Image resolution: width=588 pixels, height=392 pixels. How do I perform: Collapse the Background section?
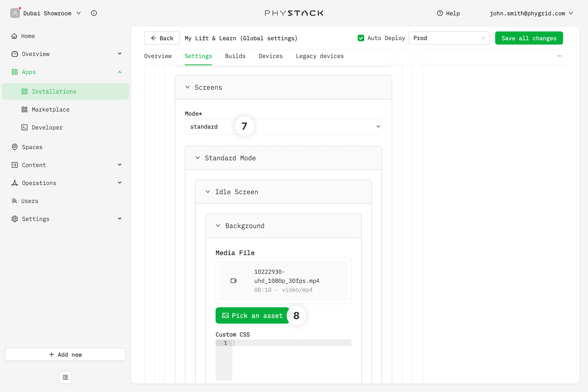(x=218, y=226)
